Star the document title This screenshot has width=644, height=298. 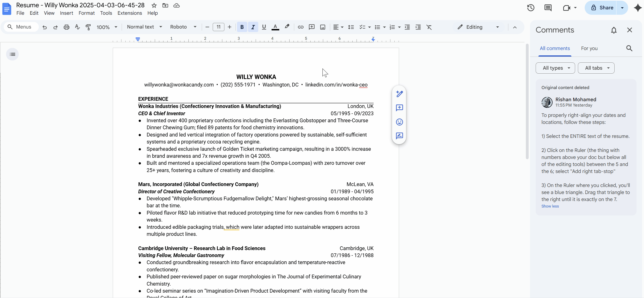click(154, 6)
